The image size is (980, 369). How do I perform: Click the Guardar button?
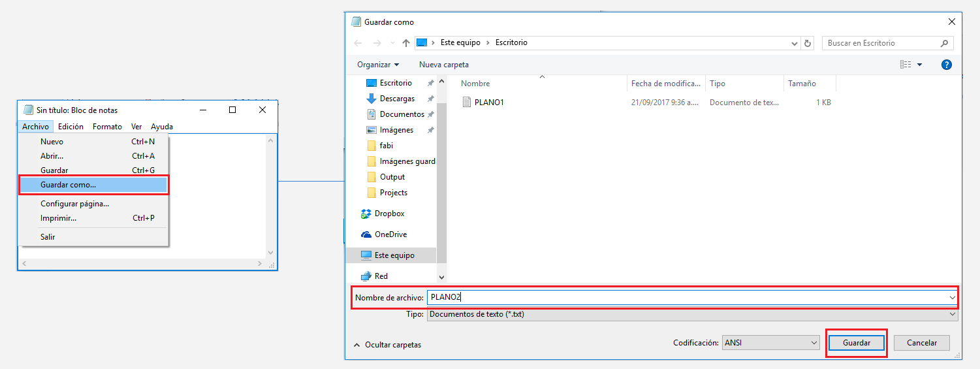[856, 343]
